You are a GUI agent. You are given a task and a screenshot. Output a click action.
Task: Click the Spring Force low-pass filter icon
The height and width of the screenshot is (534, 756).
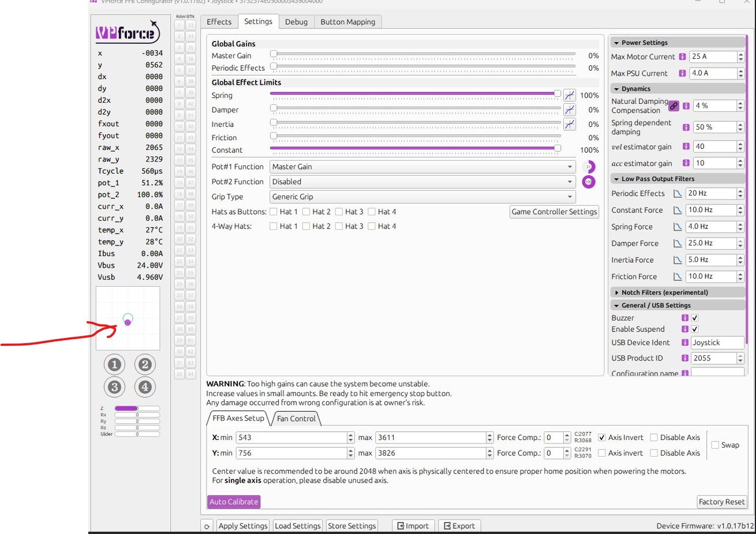[x=678, y=227]
